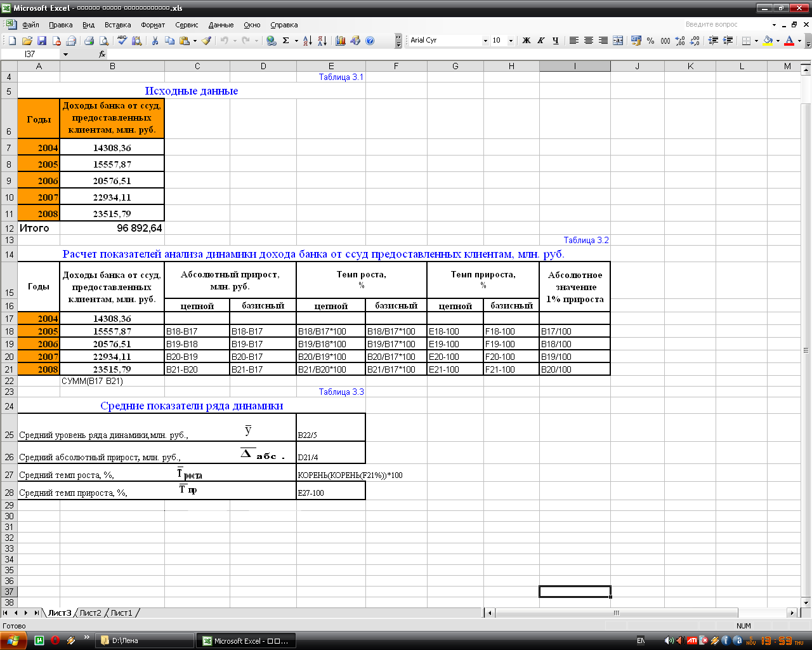Toggle underline (Ч) formatting
The width and height of the screenshot is (812, 650).
[x=556, y=41]
